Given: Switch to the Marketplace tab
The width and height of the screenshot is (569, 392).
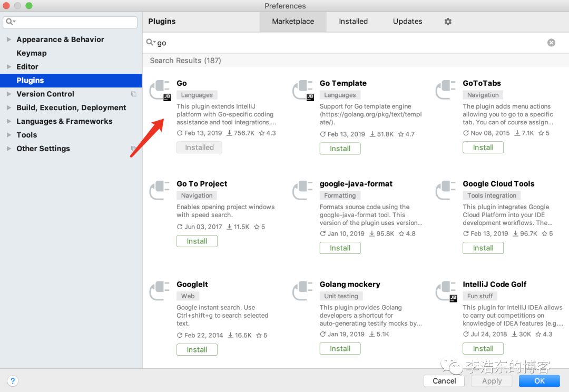Looking at the screenshot, I should (x=293, y=22).
